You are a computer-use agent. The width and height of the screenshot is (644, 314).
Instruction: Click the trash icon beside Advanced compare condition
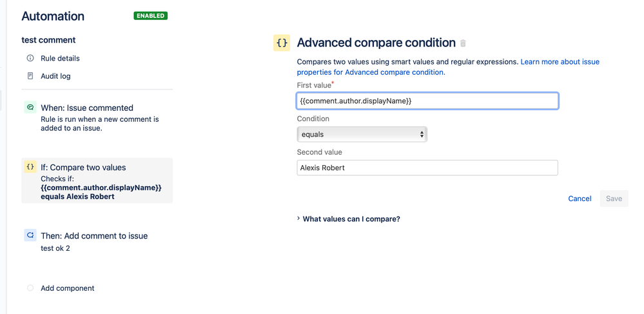click(463, 43)
